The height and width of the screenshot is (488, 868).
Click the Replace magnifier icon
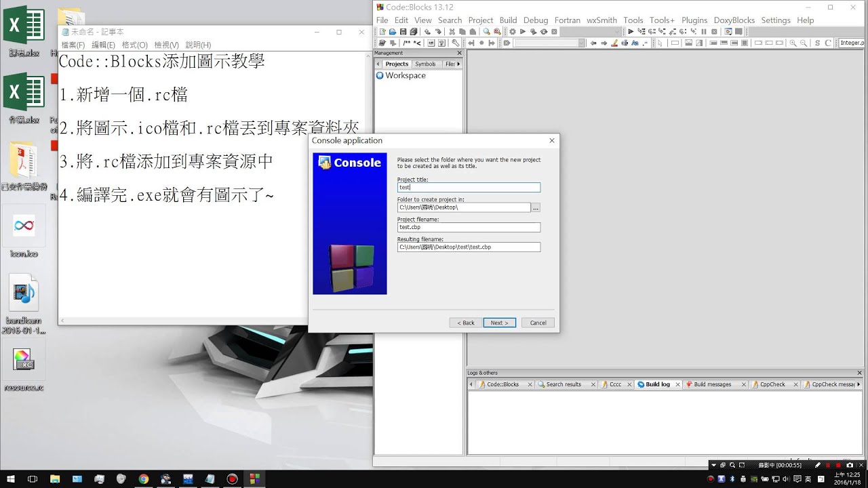pyautogui.click(x=497, y=31)
